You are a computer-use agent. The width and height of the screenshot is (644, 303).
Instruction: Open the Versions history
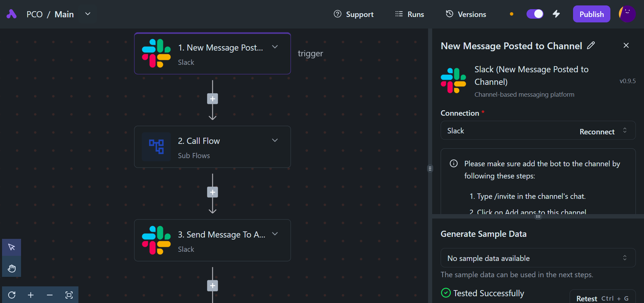coord(466,14)
